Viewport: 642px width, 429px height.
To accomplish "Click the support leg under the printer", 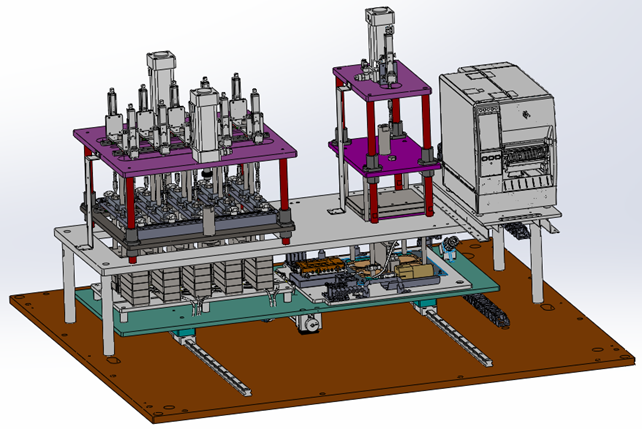I will (538, 265).
